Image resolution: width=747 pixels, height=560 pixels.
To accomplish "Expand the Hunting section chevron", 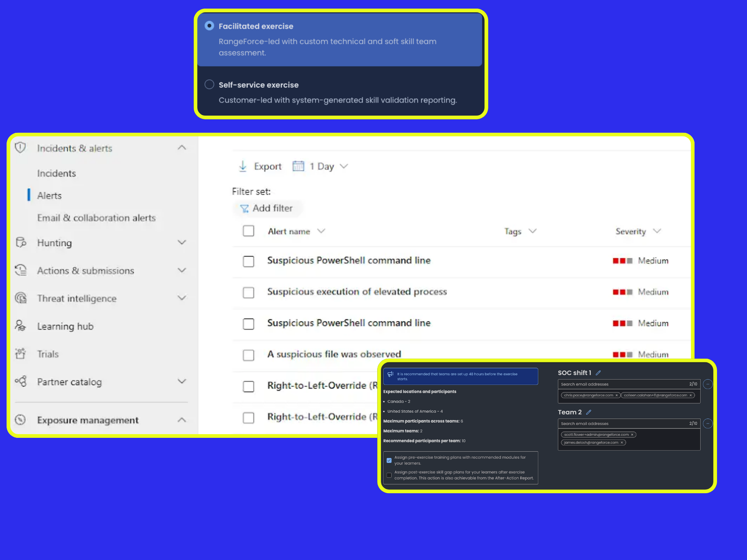I will point(182,242).
